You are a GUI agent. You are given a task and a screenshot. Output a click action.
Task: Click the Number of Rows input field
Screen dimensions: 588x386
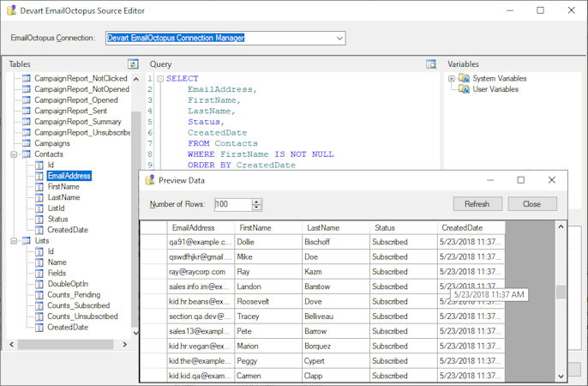[231, 204]
